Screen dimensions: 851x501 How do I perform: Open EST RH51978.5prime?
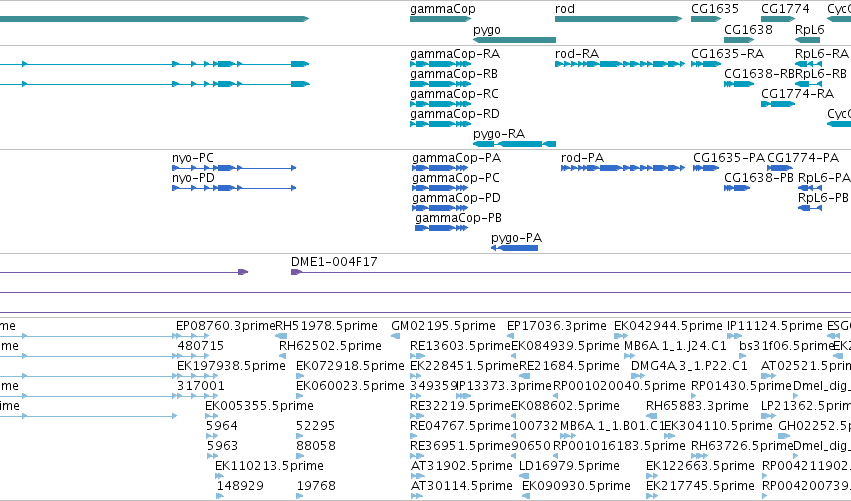pos(326,326)
